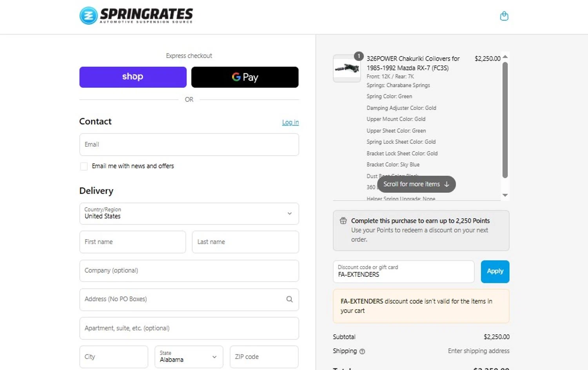Click the gift points icon

(343, 221)
